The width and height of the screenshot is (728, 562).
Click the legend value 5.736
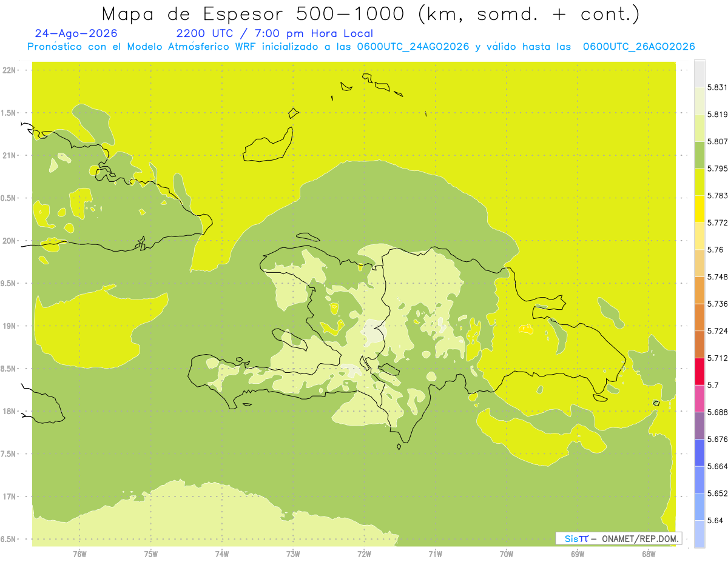[x=718, y=304]
